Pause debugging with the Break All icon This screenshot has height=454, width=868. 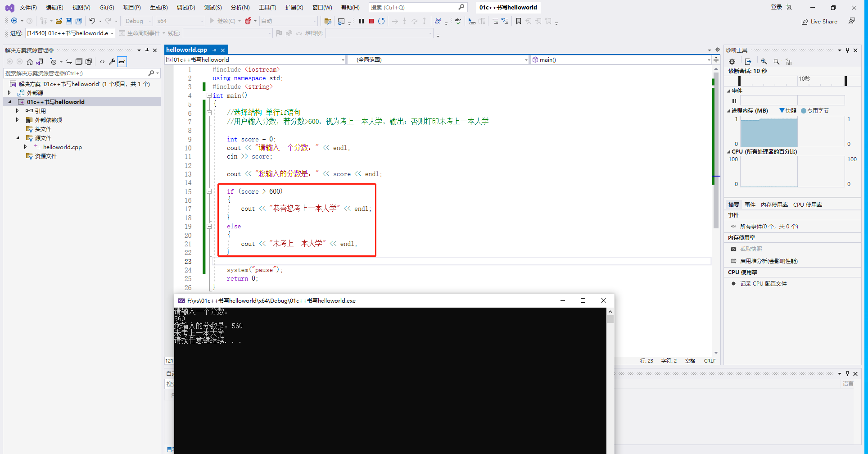pyautogui.click(x=362, y=21)
